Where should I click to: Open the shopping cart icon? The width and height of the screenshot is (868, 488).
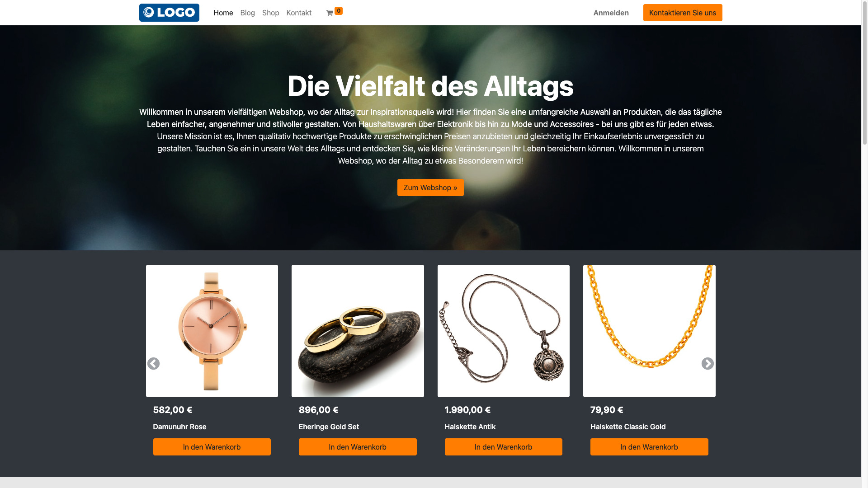[x=330, y=13]
